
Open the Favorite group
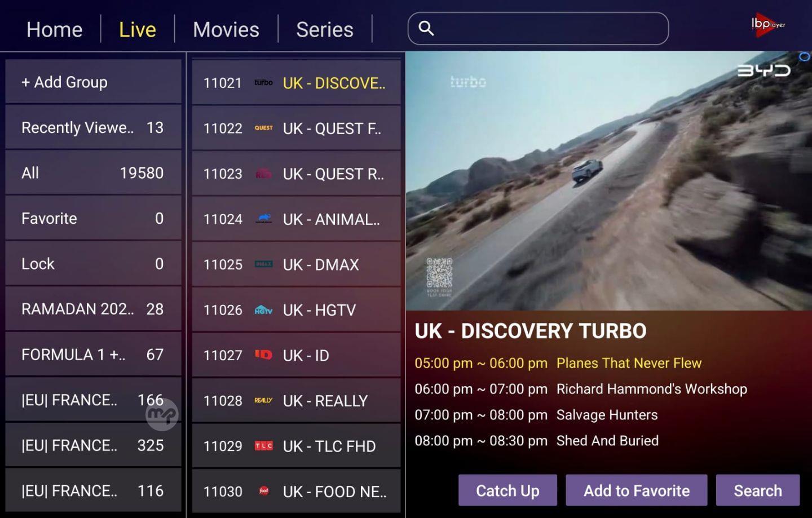pyautogui.click(x=93, y=218)
